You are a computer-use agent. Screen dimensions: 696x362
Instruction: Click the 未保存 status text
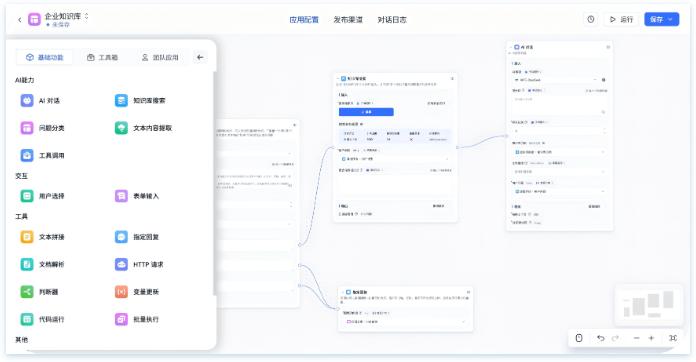pos(61,25)
